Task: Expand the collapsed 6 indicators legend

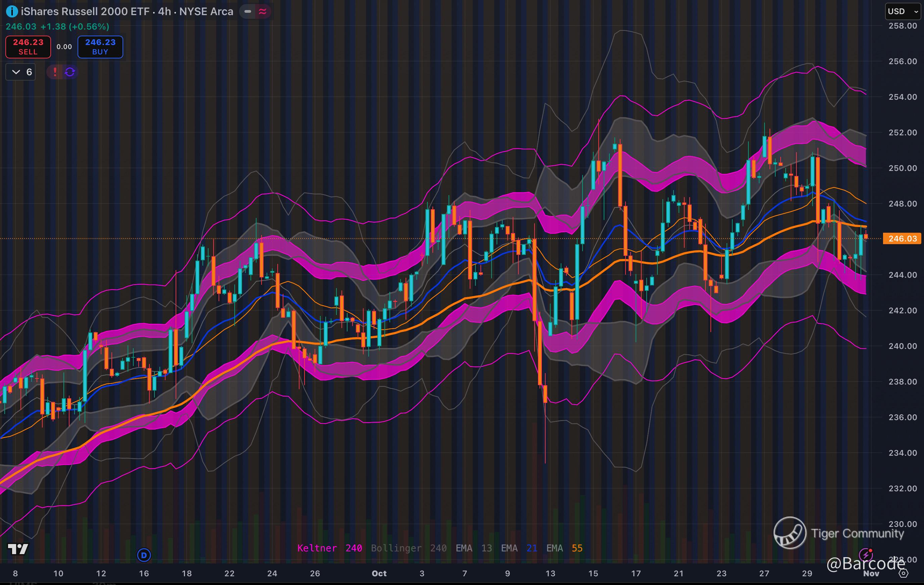Action: coord(21,72)
